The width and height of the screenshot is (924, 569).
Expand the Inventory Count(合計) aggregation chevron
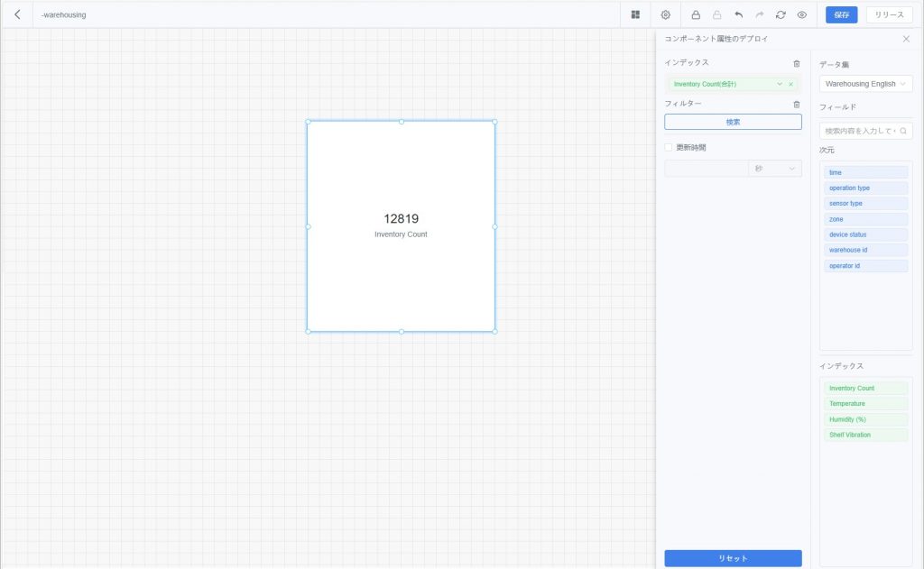[x=780, y=84]
